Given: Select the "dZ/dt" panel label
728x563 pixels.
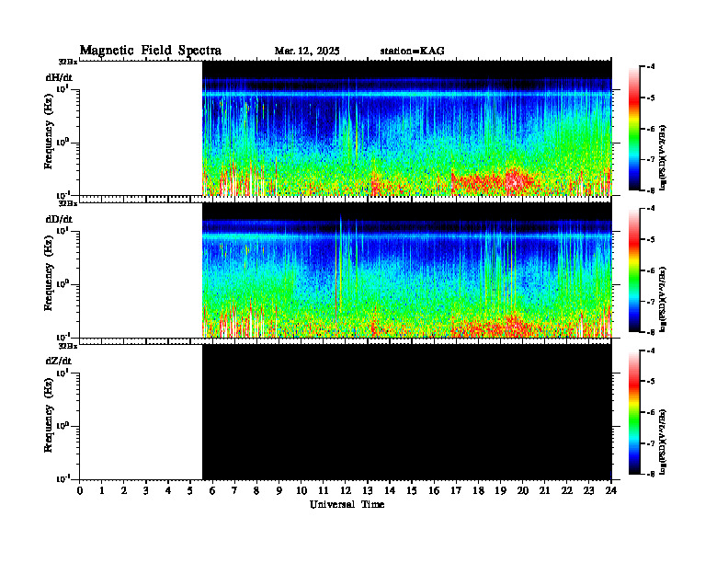Looking at the screenshot, I should 59,361.
